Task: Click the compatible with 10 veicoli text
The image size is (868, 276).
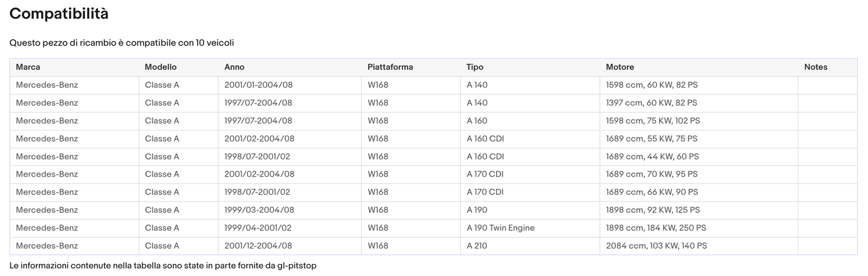Action: (x=121, y=43)
